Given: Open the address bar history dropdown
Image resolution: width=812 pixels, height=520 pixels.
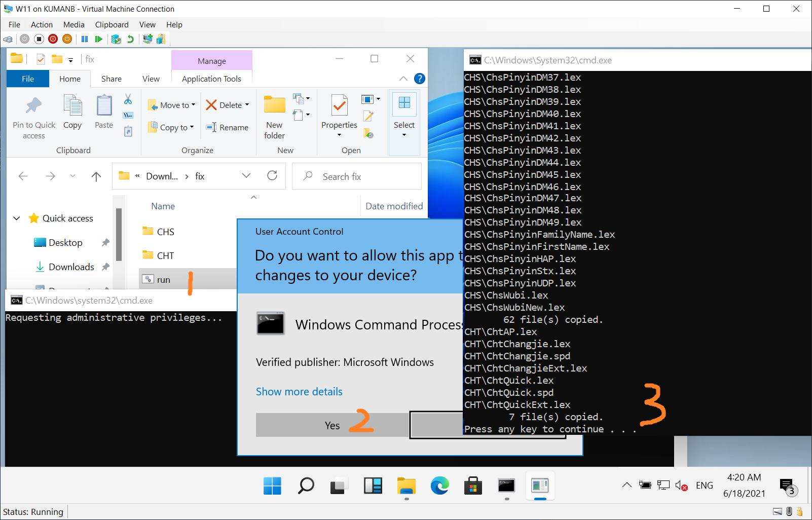Looking at the screenshot, I should coord(246,175).
